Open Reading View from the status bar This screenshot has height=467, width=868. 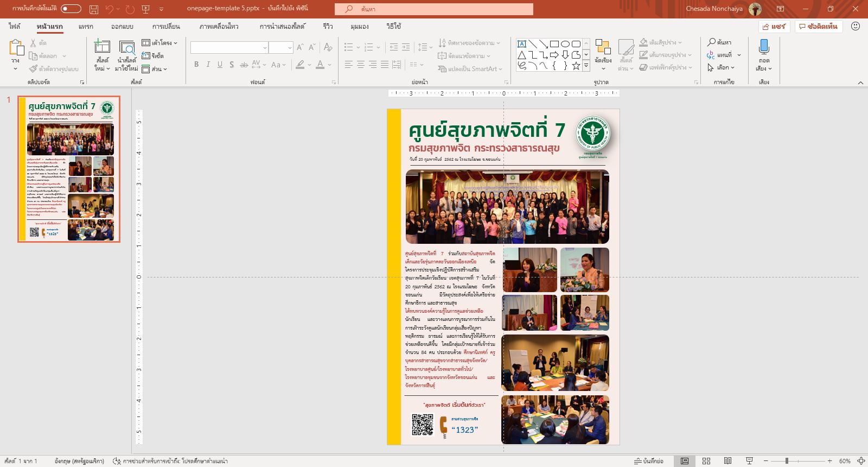click(727, 461)
